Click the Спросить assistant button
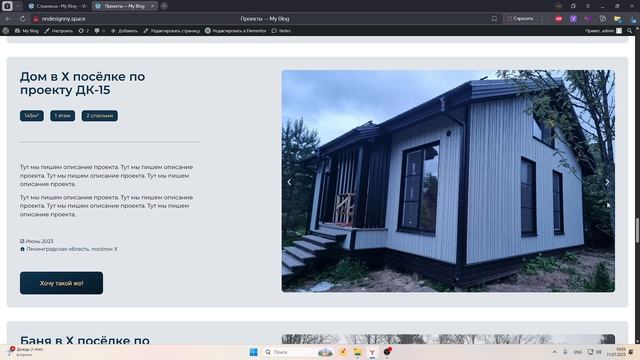This screenshot has height=360, width=640. click(x=520, y=19)
